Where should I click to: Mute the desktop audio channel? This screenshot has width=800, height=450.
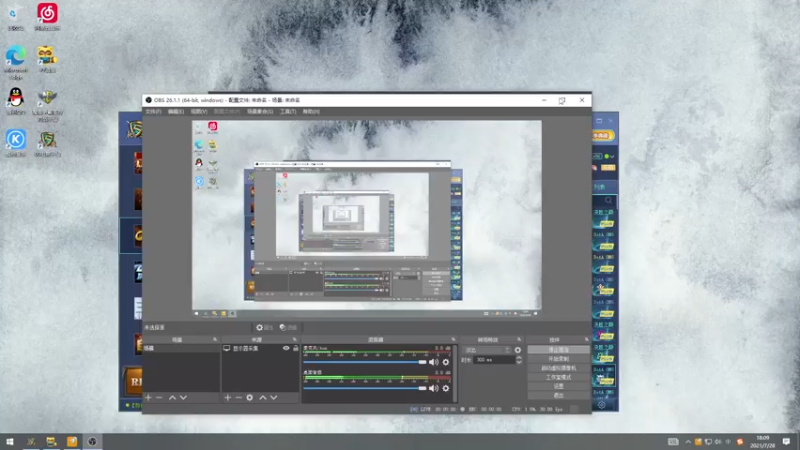[x=434, y=388]
